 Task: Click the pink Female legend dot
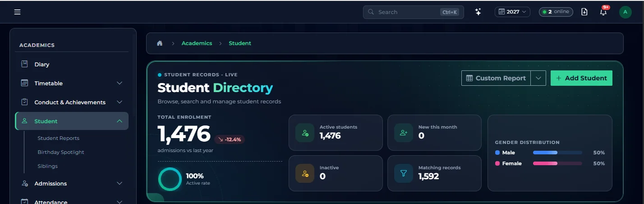tap(497, 163)
